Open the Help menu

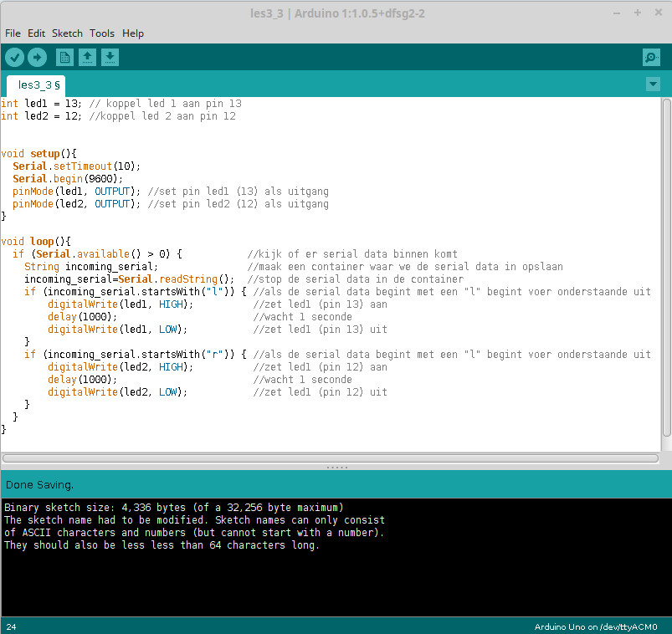click(133, 33)
